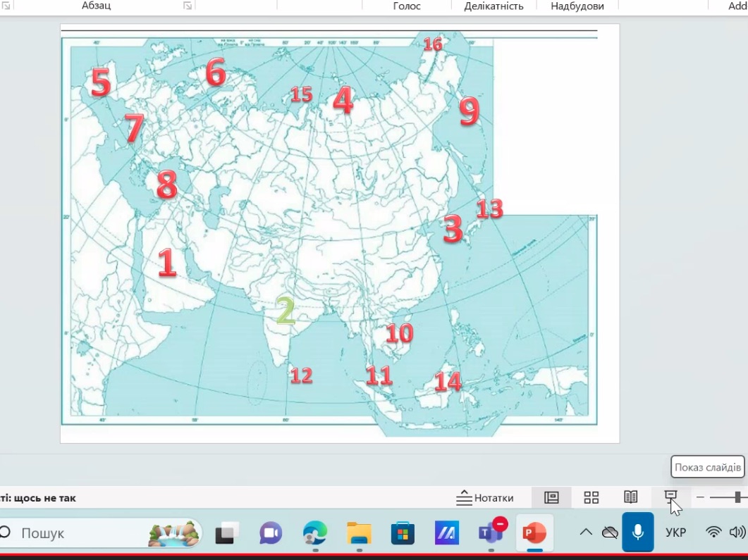Expand hidden icons with the taskbar chevron
Screen dimensions: 748x560
584,533
